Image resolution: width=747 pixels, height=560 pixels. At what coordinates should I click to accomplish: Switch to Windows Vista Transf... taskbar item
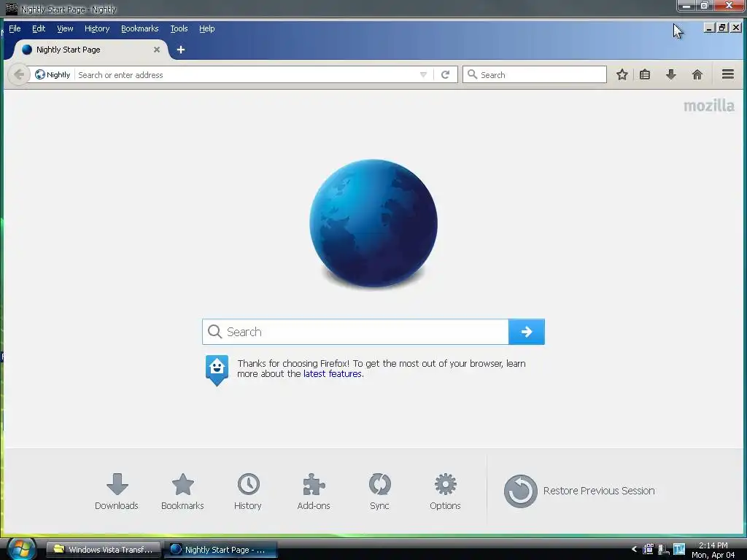pos(104,550)
